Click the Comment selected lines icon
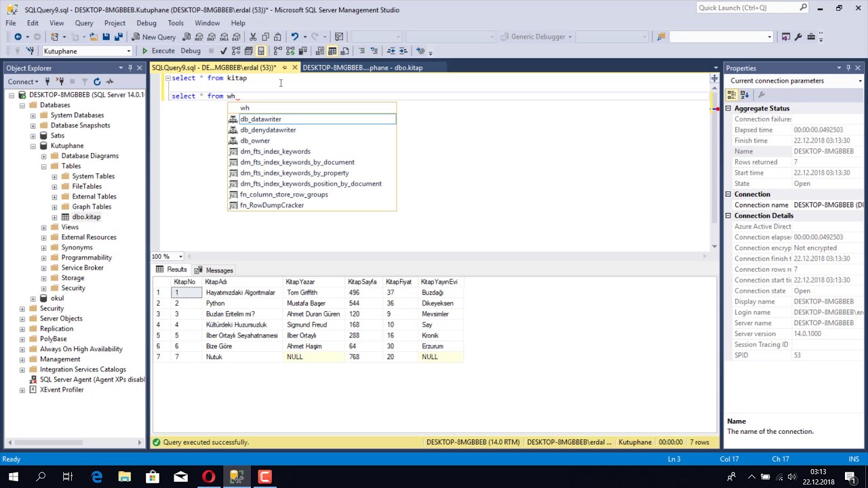The width and height of the screenshot is (868, 488). pyautogui.click(x=361, y=51)
